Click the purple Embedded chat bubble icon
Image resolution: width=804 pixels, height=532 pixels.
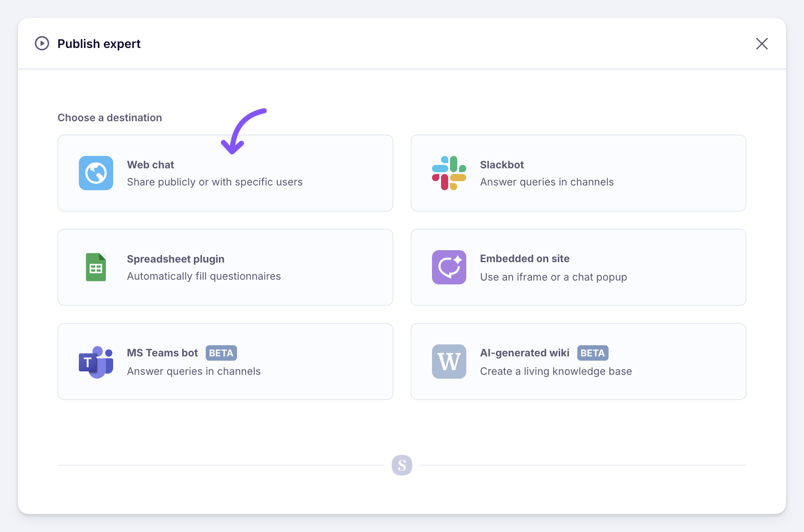click(x=449, y=267)
